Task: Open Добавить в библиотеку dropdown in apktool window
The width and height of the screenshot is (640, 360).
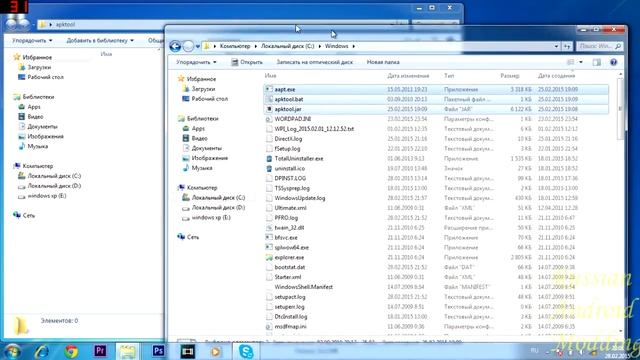Action: (x=100, y=40)
